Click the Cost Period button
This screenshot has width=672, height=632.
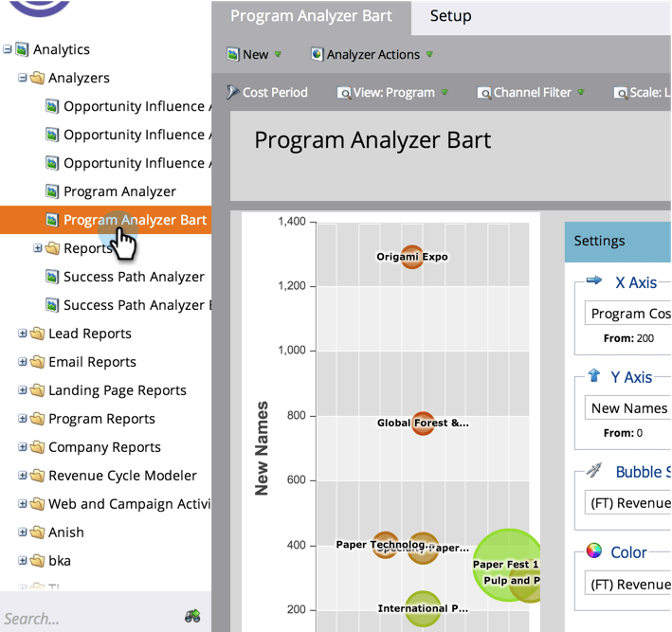(x=267, y=92)
